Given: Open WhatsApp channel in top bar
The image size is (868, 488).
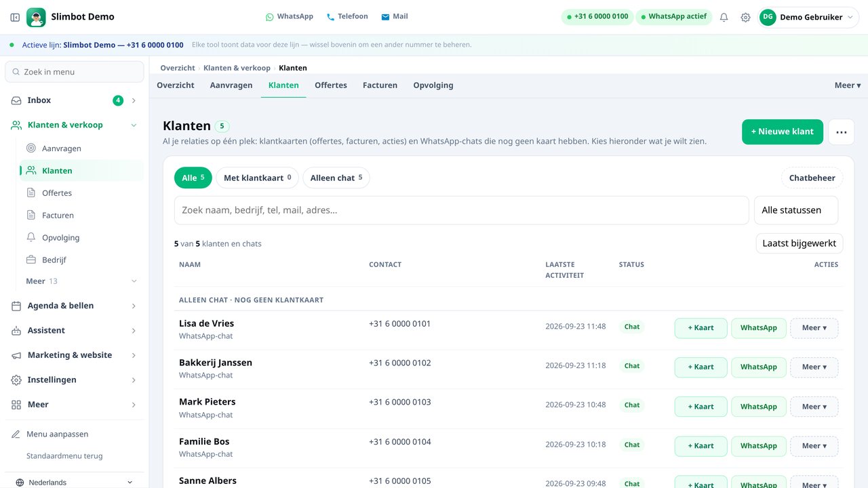Looking at the screenshot, I should click(289, 16).
